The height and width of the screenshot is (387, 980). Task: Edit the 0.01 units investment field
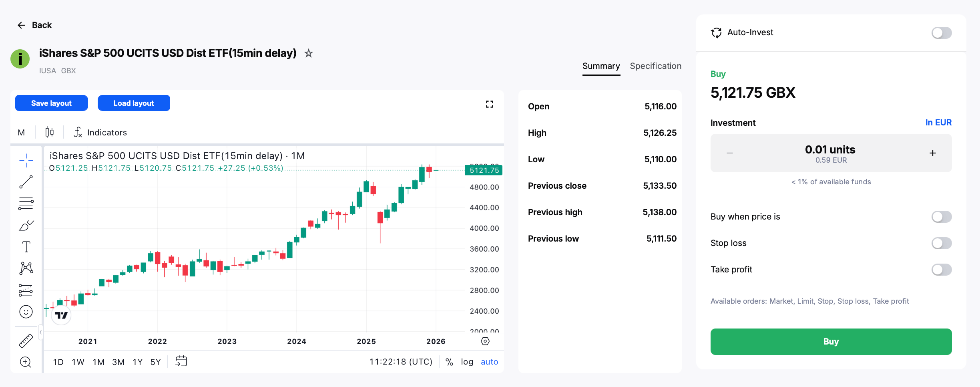coord(831,153)
